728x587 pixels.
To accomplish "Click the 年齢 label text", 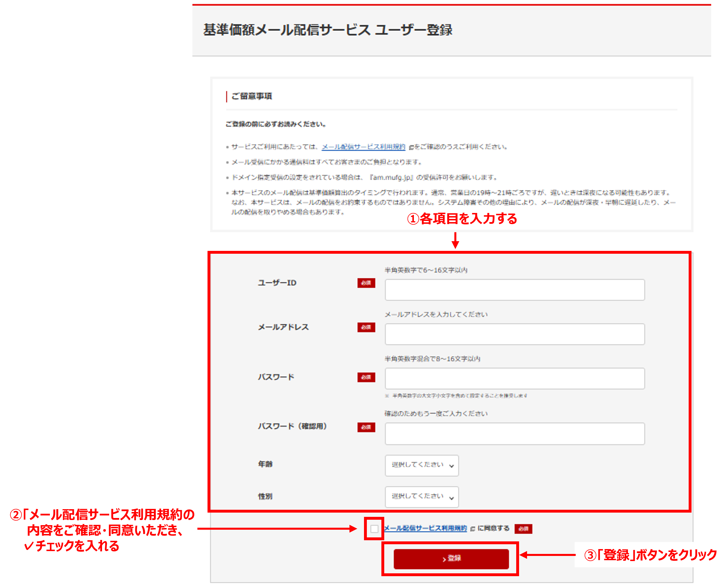I will 265,464.
